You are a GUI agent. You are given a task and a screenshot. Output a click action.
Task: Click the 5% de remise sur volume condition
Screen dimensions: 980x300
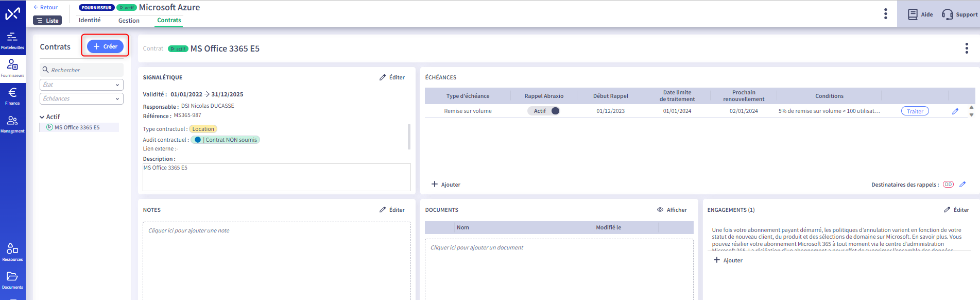[x=829, y=111]
